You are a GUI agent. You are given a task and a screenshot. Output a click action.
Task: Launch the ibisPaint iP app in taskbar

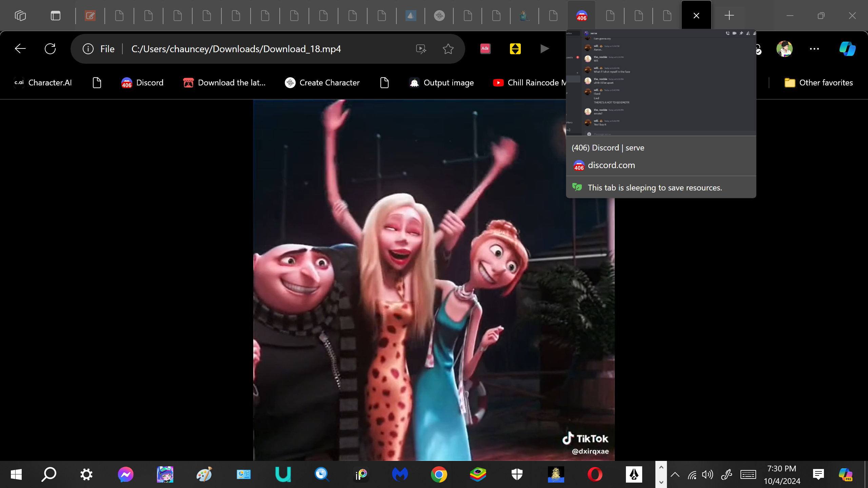(x=361, y=474)
